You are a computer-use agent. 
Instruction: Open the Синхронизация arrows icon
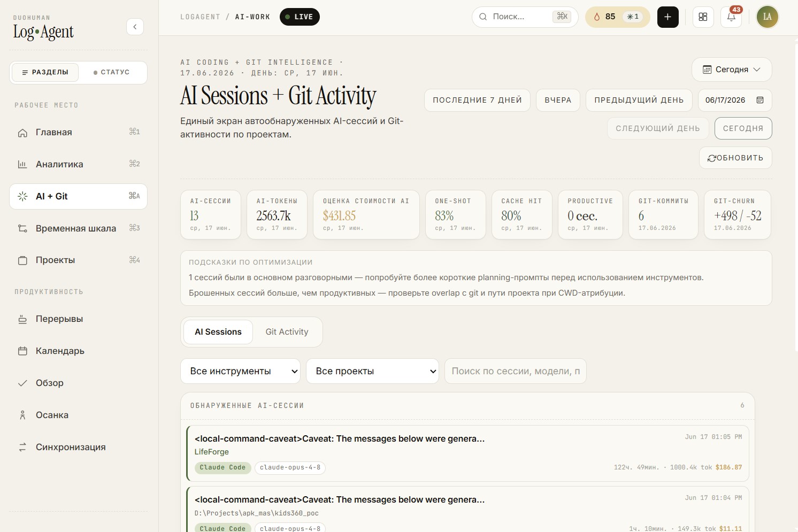[22, 448]
